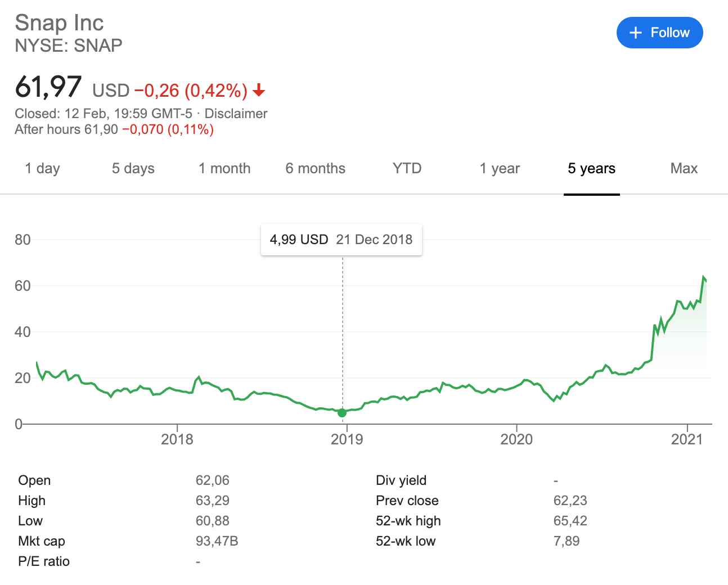
Task: Click the Prev close label
Action: [x=407, y=501]
